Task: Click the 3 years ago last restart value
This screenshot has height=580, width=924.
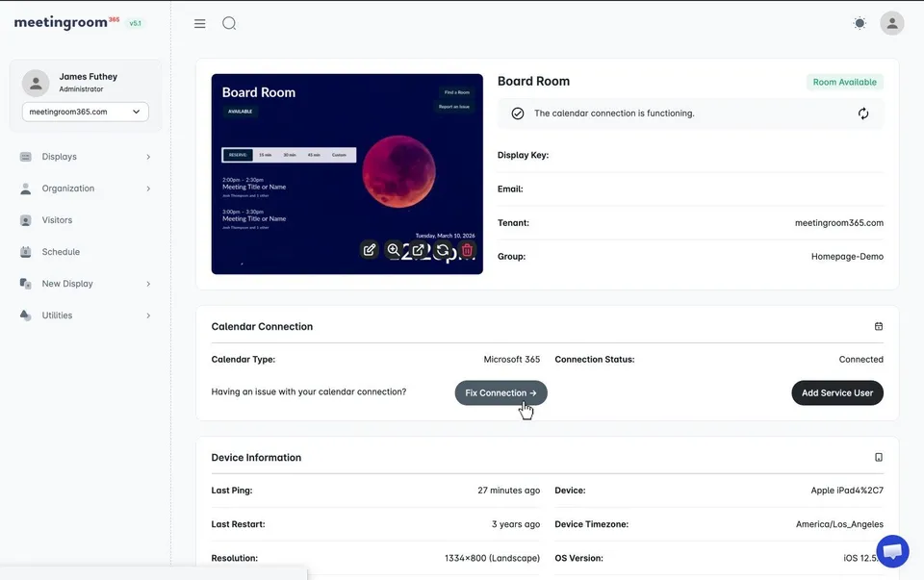Action: 516,524
